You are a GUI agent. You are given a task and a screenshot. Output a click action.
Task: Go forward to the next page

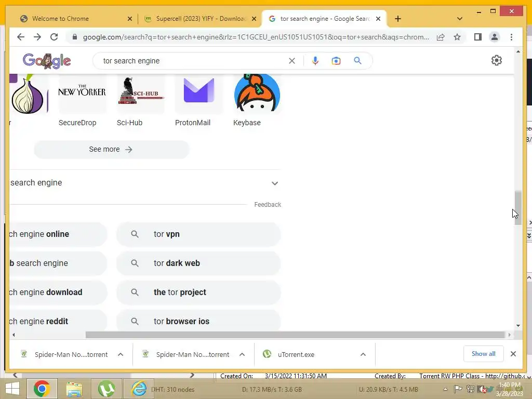(x=37, y=37)
